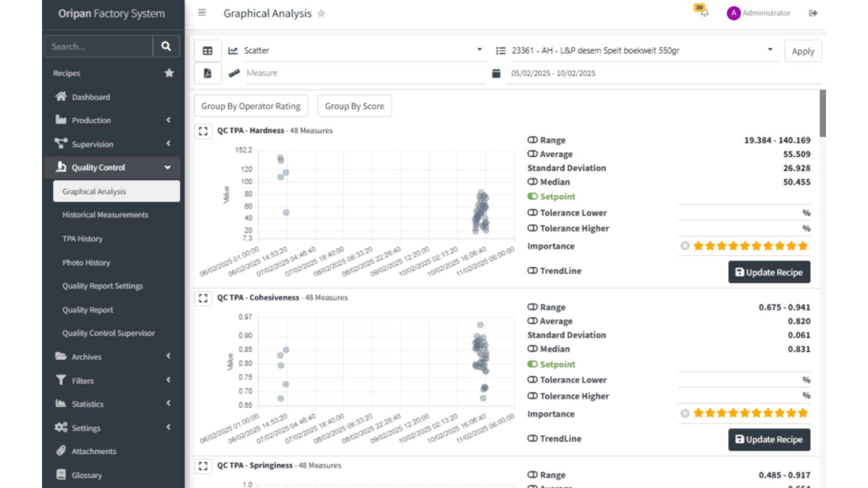Expand the QC TPA - Hardness chart to fullscreen
The width and height of the screenshot is (868, 488).
click(x=203, y=131)
